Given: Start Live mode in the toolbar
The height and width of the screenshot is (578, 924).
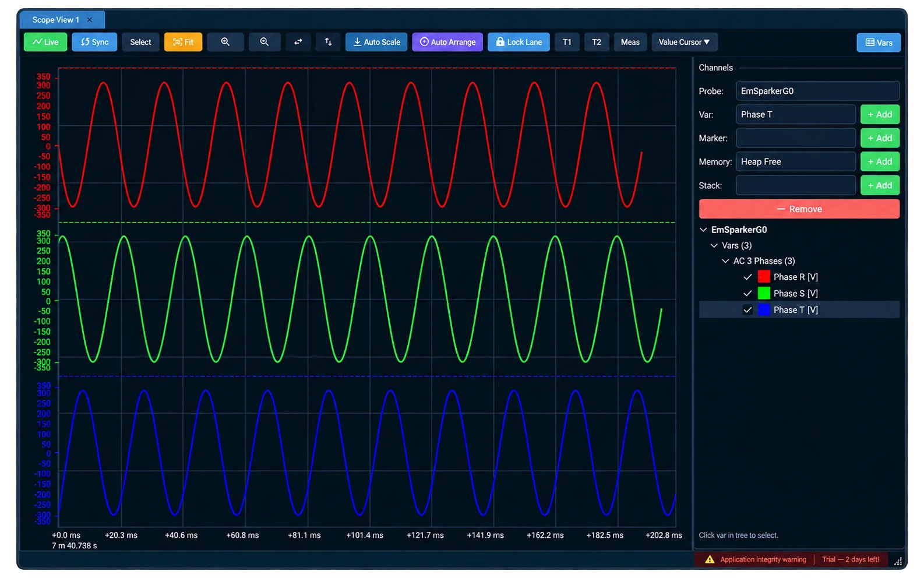Looking at the screenshot, I should (x=45, y=42).
